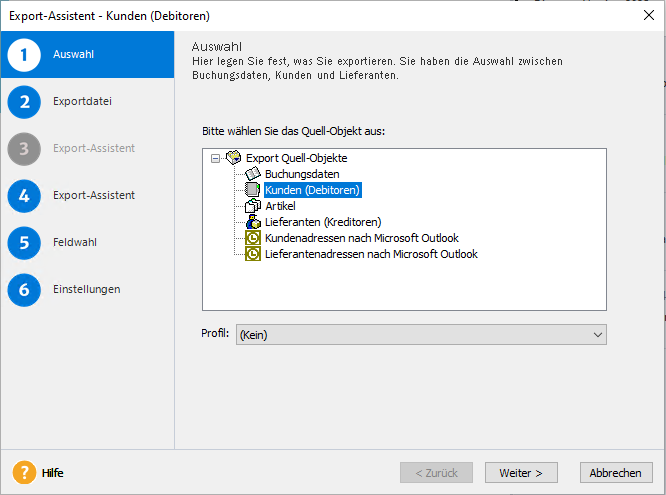Choose Lieferantenadressen nach Microsoft Outlook
Image resolution: width=666 pixels, height=495 pixels.
(x=371, y=254)
